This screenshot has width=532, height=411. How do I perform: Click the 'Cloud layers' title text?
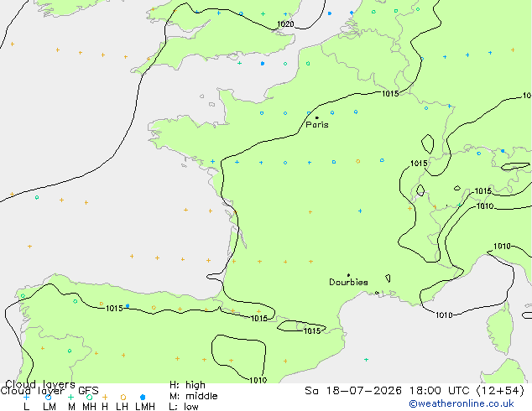pyautogui.click(x=40, y=384)
